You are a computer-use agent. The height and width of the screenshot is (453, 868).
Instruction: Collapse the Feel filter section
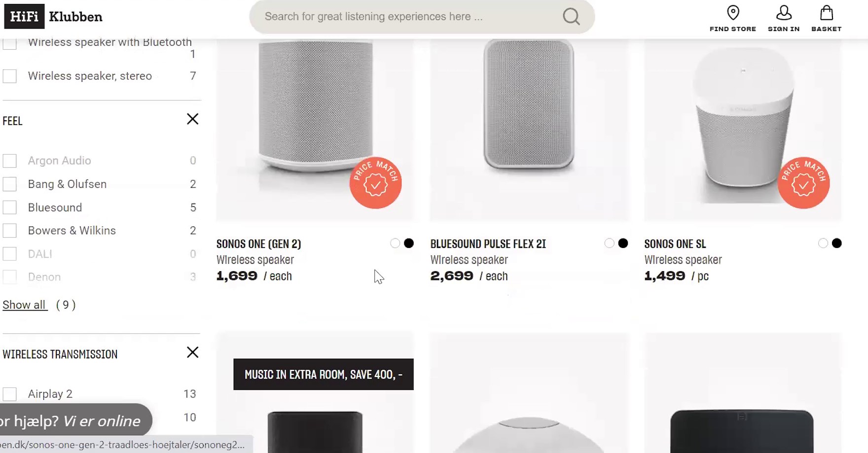pyautogui.click(x=192, y=119)
